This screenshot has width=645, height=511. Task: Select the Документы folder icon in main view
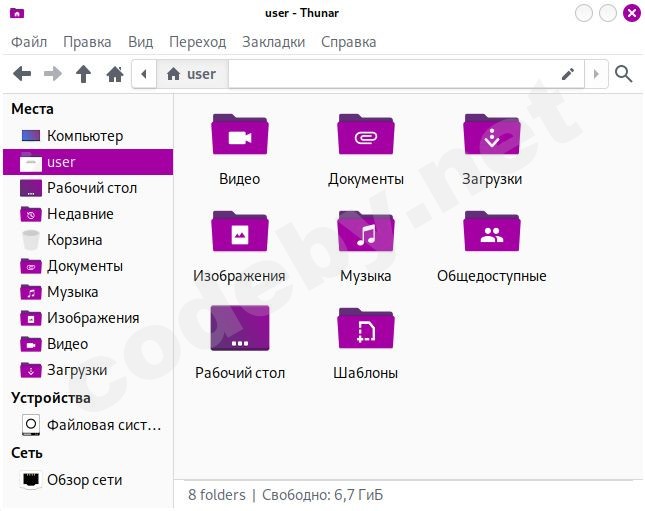click(366, 134)
